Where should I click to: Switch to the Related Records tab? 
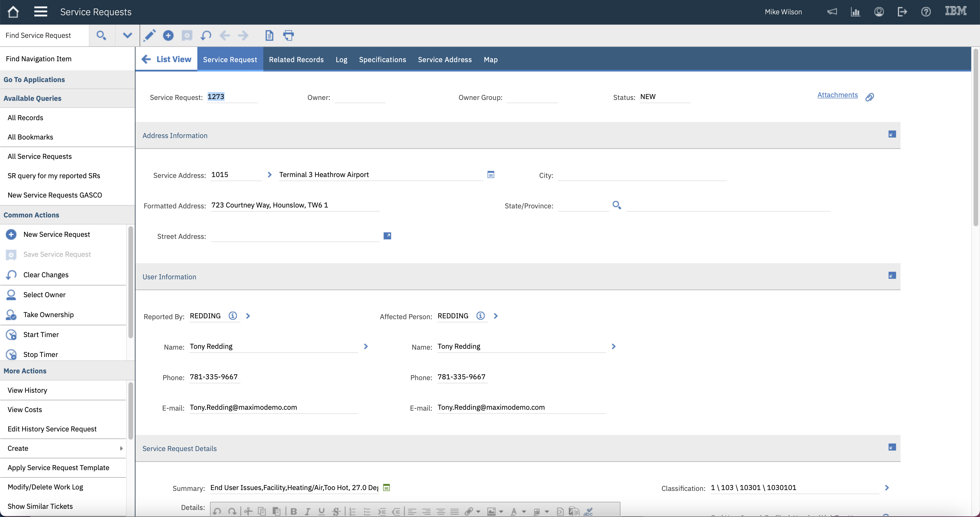click(x=296, y=59)
